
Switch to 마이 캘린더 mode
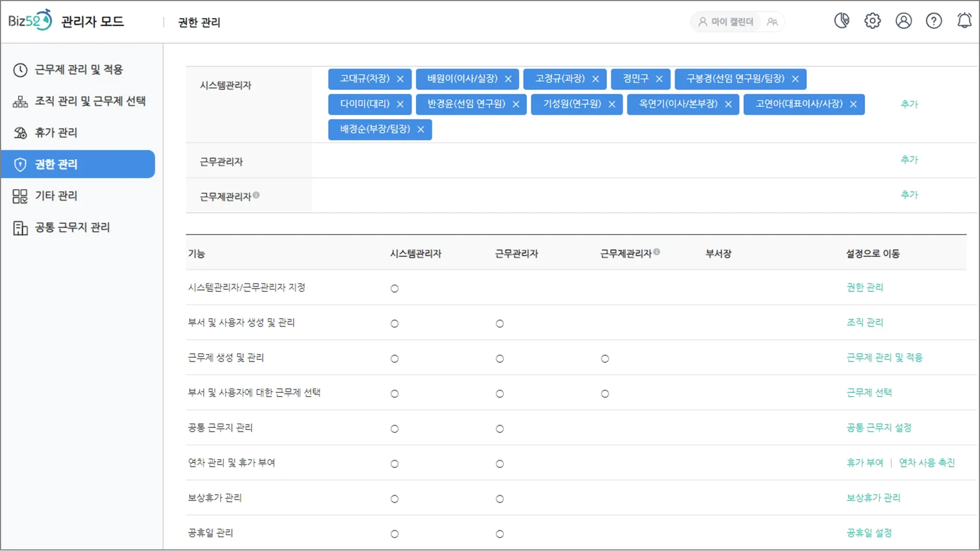pyautogui.click(x=726, y=22)
